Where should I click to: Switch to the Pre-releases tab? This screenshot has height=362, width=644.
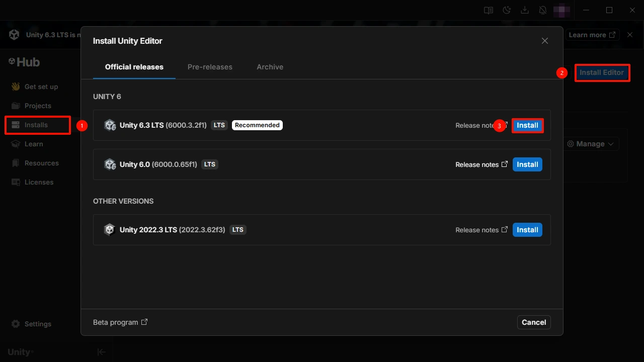pyautogui.click(x=210, y=67)
